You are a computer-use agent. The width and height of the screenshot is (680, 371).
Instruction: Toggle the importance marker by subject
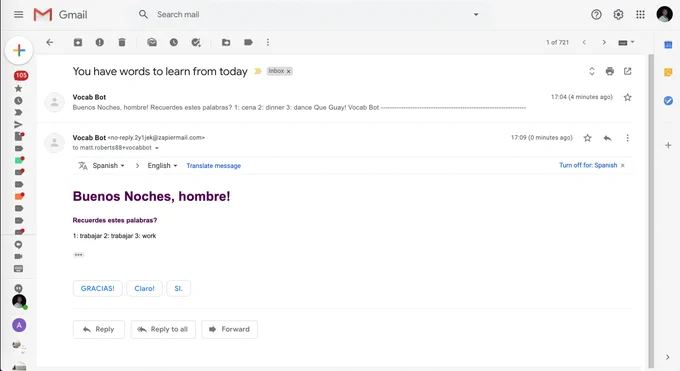tap(258, 71)
